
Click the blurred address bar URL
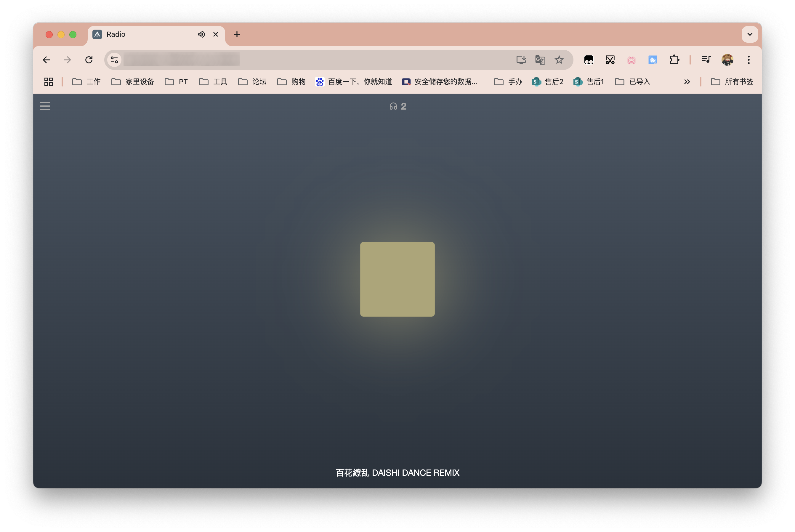coord(182,59)
